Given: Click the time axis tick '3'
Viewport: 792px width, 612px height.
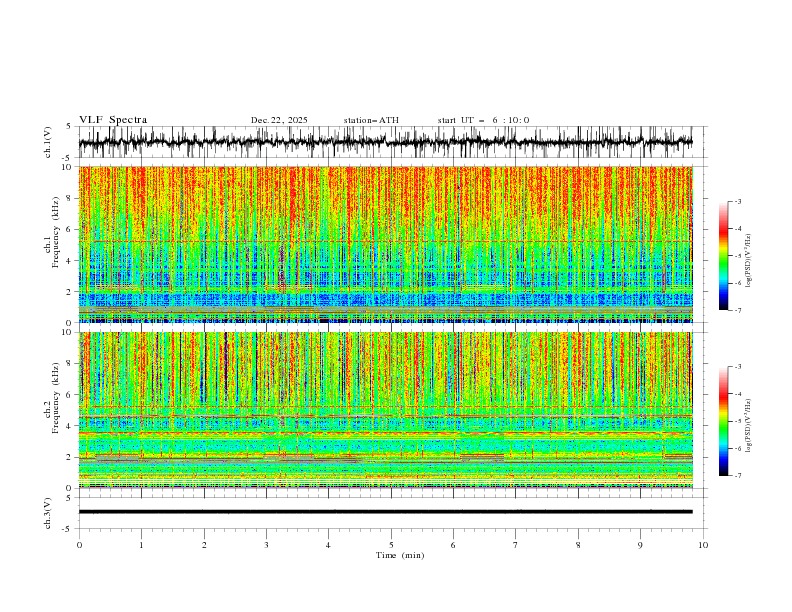Looking at the screenshot, I should tap(266, 545).
